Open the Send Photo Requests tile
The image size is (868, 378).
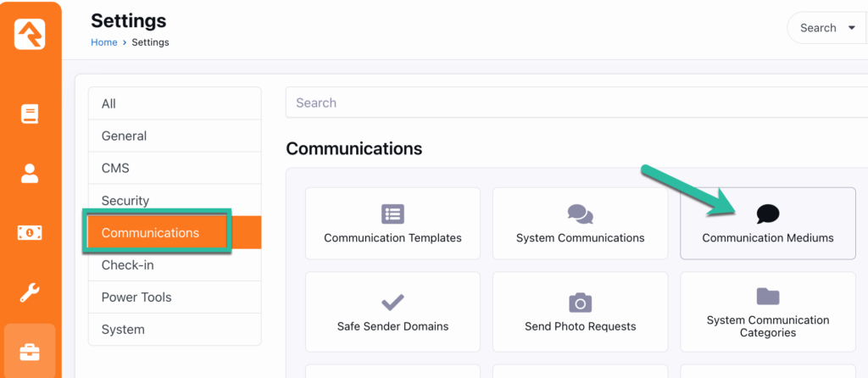(x=580, y=311)
